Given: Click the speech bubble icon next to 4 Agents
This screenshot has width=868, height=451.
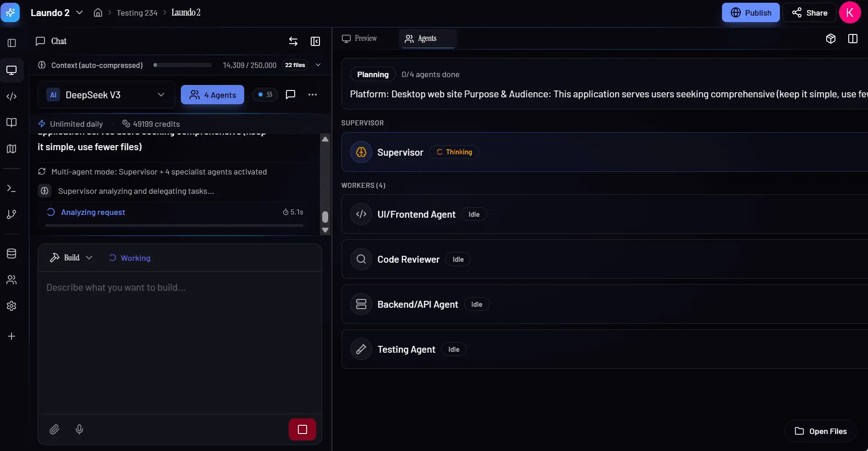Looking at the screenshot, I should pos(291,95).
